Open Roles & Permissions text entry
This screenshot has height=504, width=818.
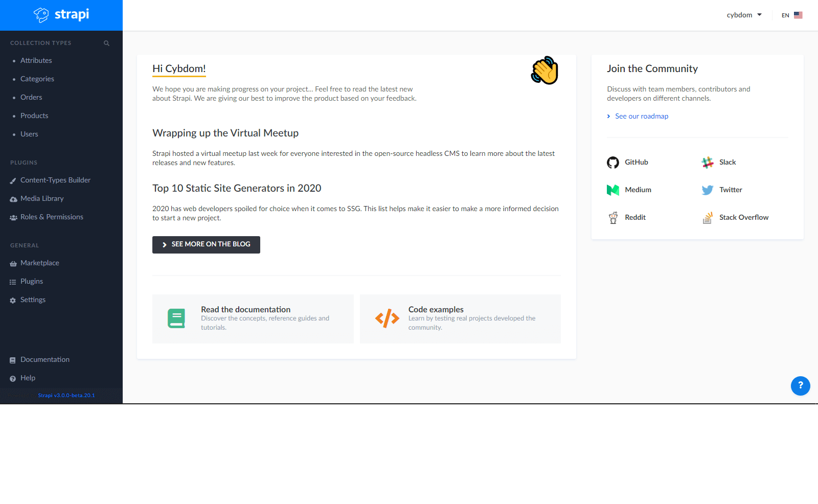tap(52, 217)
